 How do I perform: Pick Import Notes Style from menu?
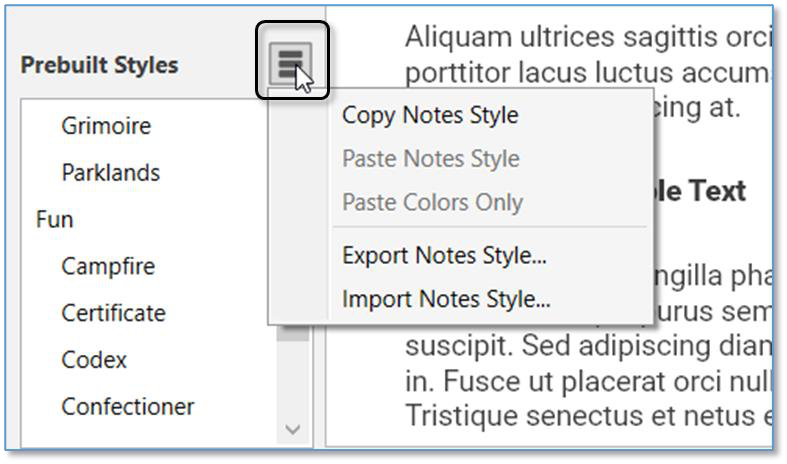click(446, 298)
